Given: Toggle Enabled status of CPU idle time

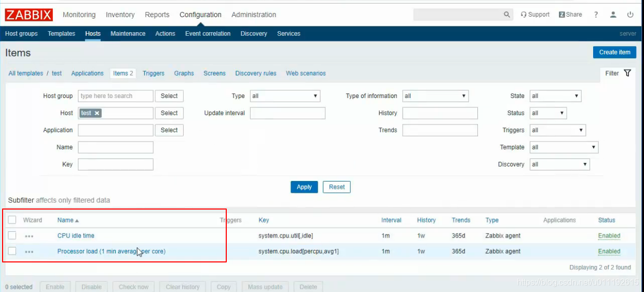Looking at the screenshot, I should click(609, 236).
